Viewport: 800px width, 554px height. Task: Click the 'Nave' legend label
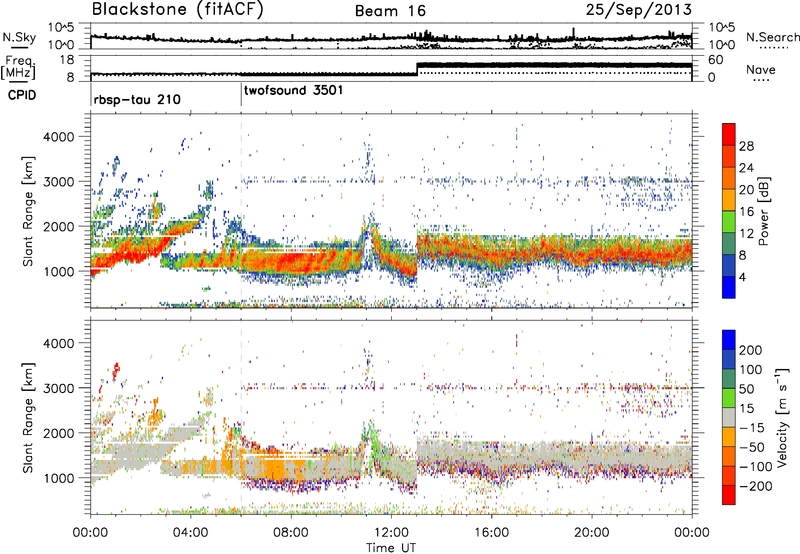click(760, 69)
